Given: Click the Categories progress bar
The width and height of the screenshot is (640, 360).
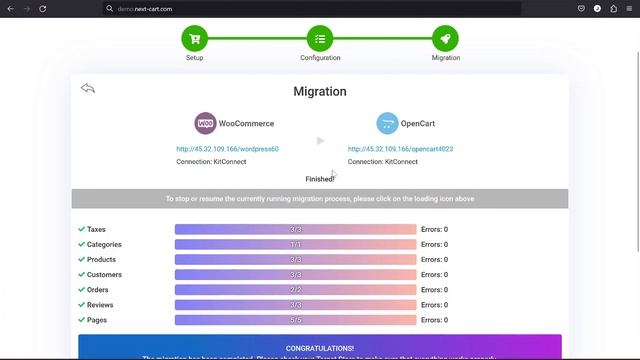Looking at the screenshot, I should tap(296, 244).
